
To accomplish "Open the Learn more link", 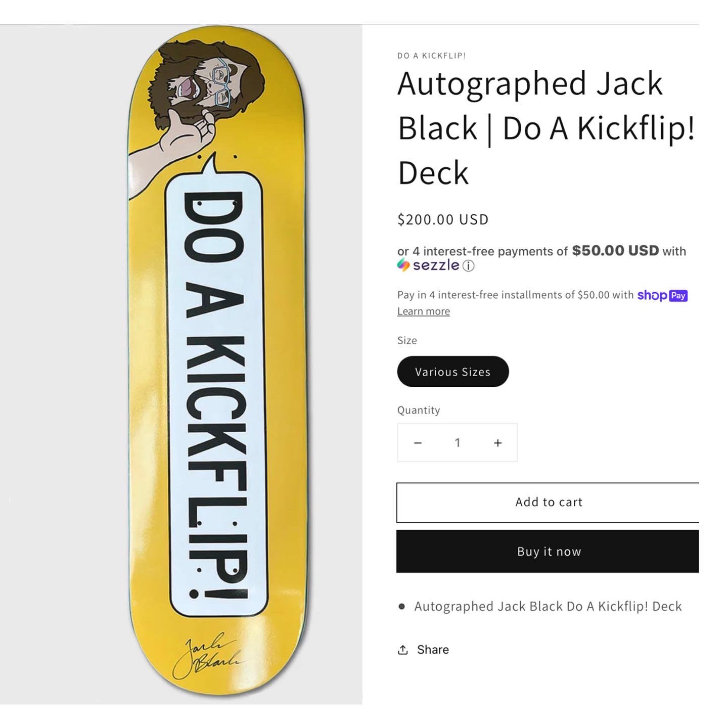I will pyautogui.click(x=423, y=311).
